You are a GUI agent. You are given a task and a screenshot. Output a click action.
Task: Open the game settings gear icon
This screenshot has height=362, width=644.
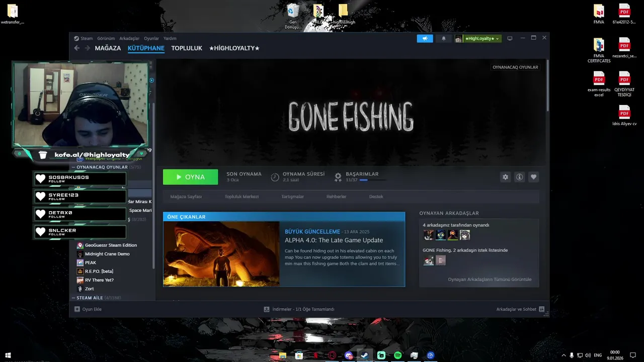pyautogui.click(x=505, y=177)
